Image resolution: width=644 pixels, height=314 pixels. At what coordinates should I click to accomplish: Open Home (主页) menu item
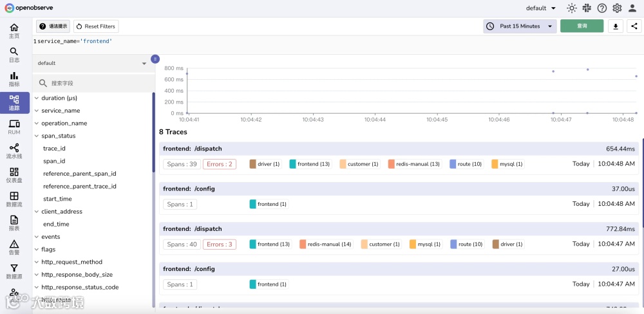point(14,31)
